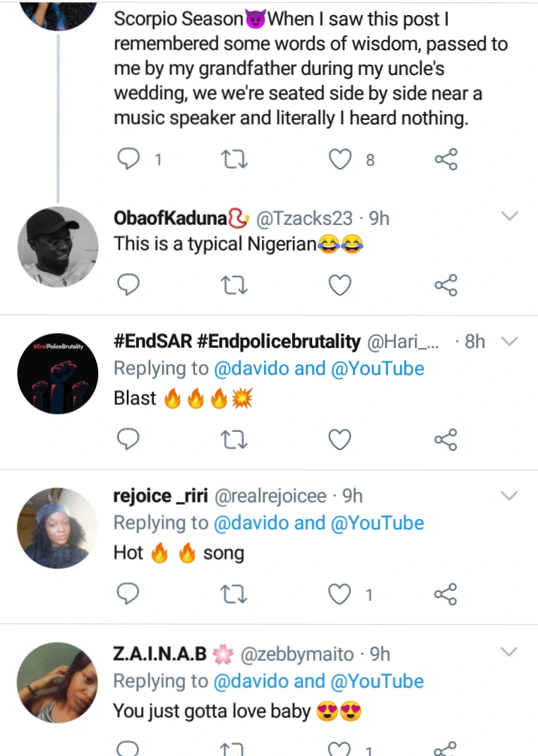Retweet rejoice_riri's tweet
538x756 pixels.
[x=235, y=595]
